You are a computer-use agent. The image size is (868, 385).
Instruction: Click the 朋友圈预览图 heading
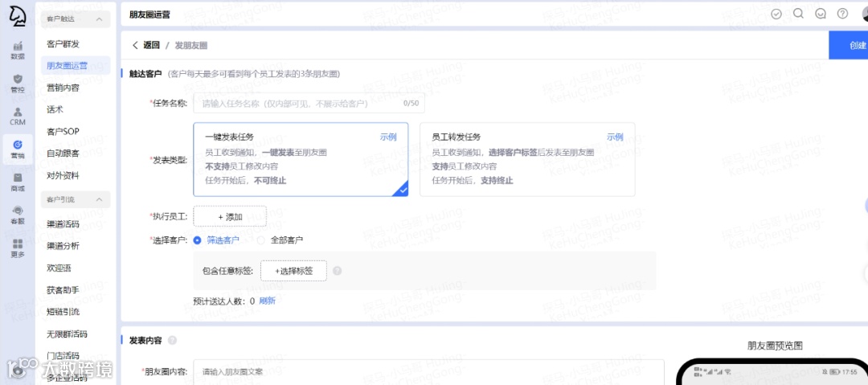click(x=775, y=346)
